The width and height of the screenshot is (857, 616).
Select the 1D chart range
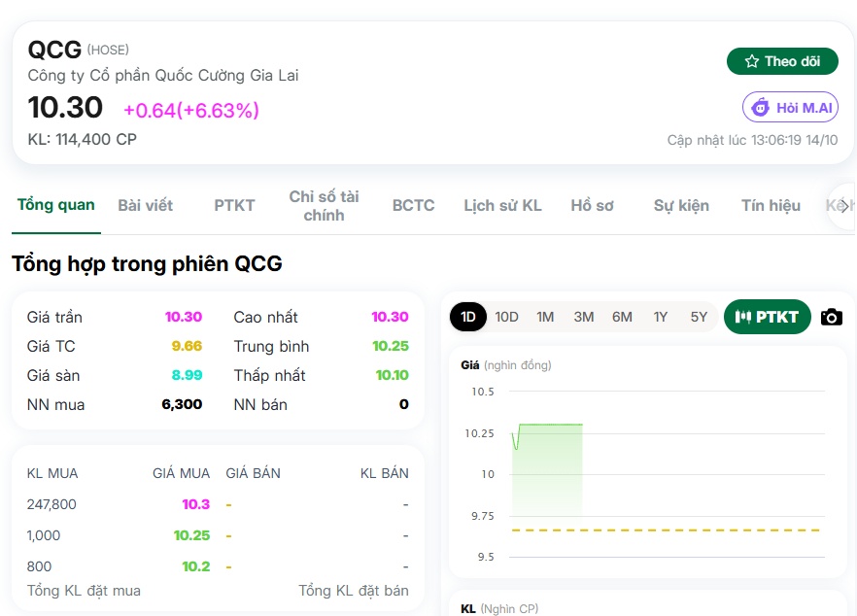pyautogui.click(x=468, y=317)
